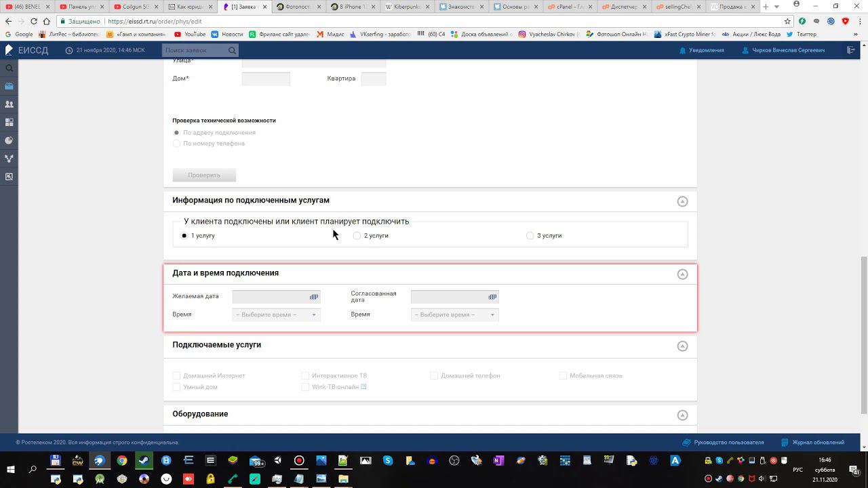
Task: Choose По номеру телефона radio option
Action: (177, 144)
